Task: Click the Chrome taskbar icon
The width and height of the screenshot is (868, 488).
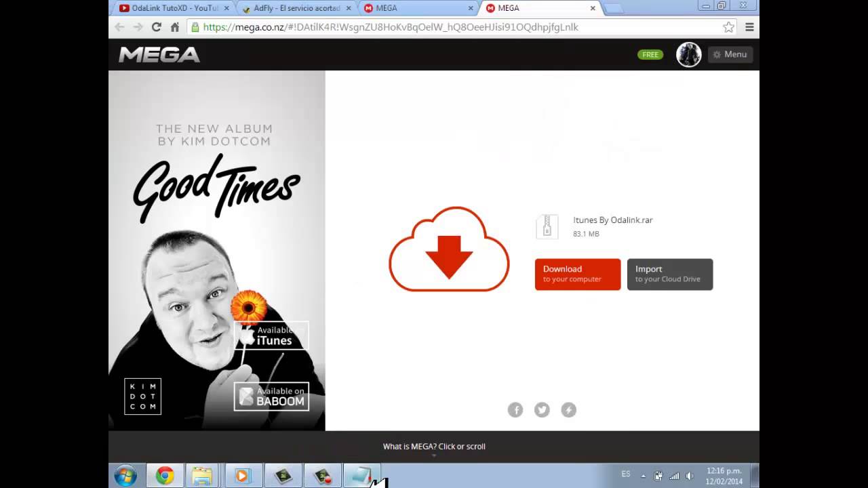Action: click(165, 476)
